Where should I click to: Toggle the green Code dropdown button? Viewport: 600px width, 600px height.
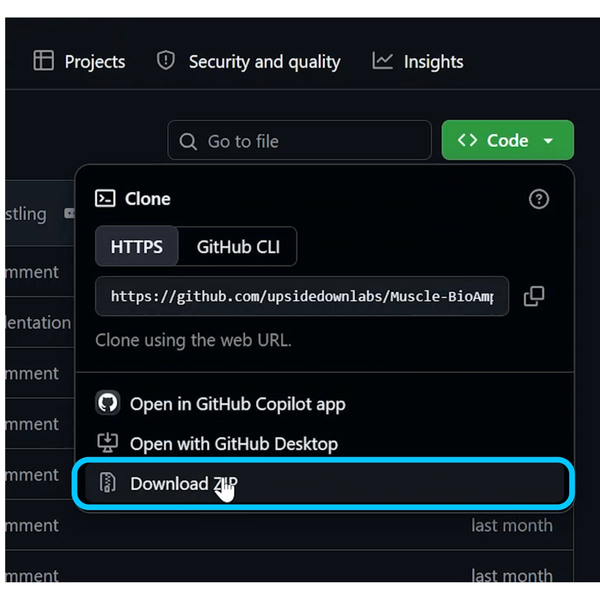(x=507, y=140)
